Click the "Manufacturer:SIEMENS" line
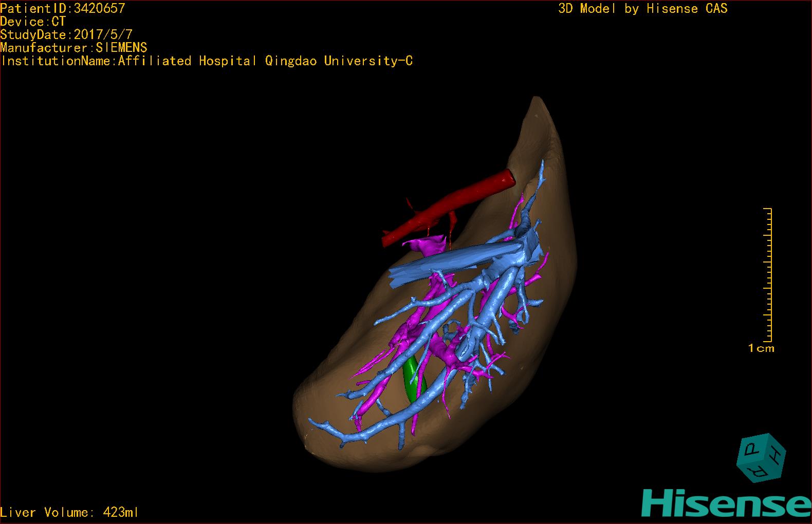812x524 pixels. pos(74,48)
